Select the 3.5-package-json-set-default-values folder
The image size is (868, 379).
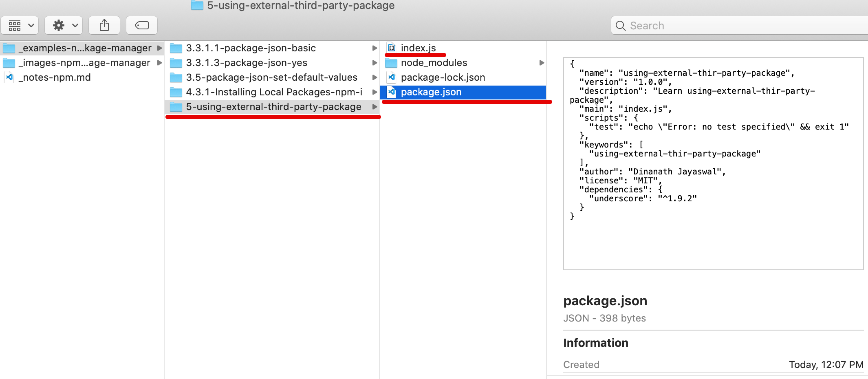coord(272,77)
